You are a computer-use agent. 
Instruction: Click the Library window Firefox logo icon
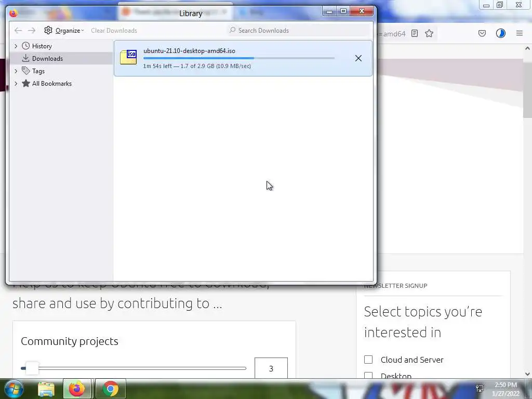click(x=13, y=13)
